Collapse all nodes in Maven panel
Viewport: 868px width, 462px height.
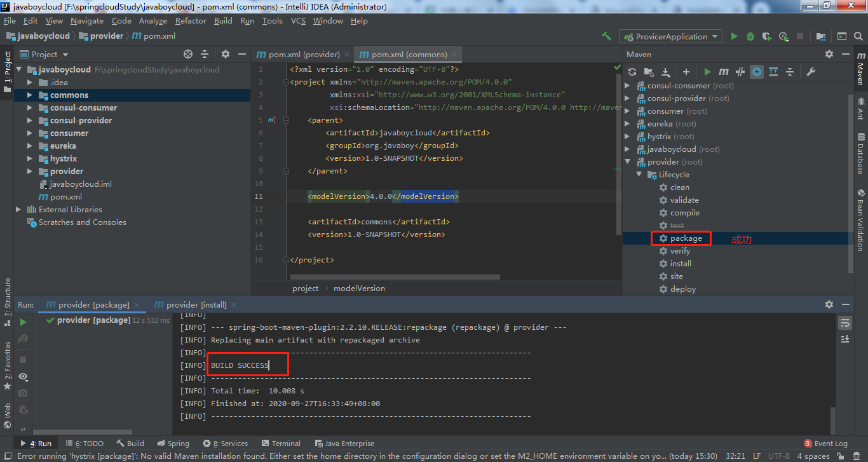coord(790,72)
